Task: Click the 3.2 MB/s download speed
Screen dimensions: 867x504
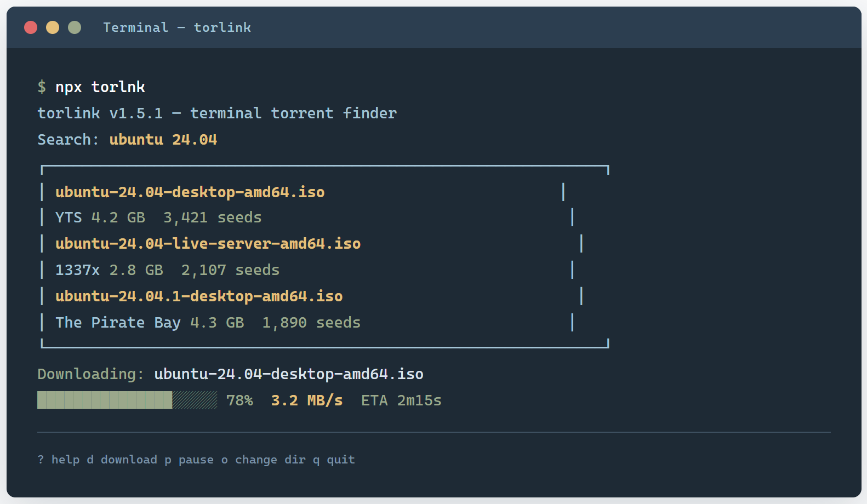Action: click(307, 400)
